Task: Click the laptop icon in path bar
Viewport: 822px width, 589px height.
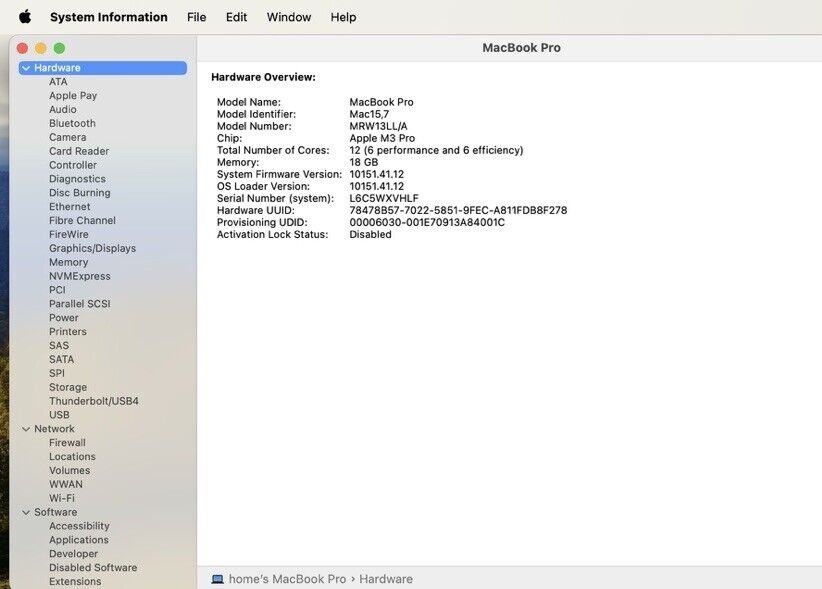Action: click(x=217, y=579)
